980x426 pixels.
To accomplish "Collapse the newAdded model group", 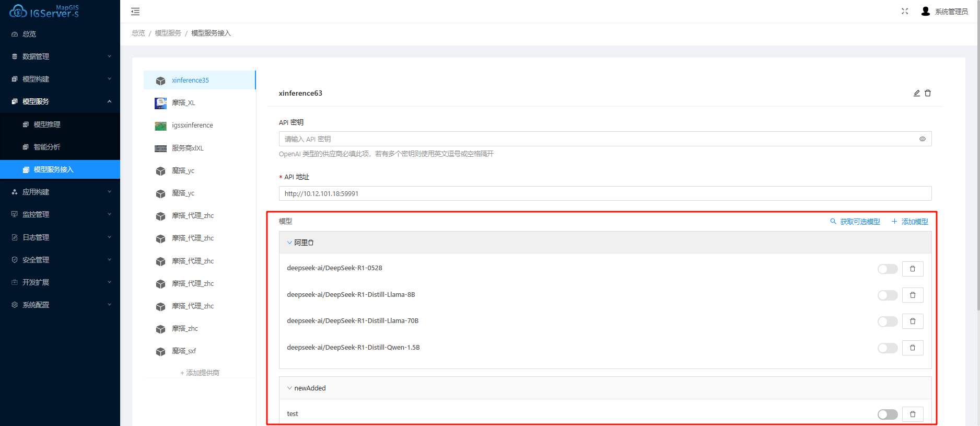I will click(289, 388).
